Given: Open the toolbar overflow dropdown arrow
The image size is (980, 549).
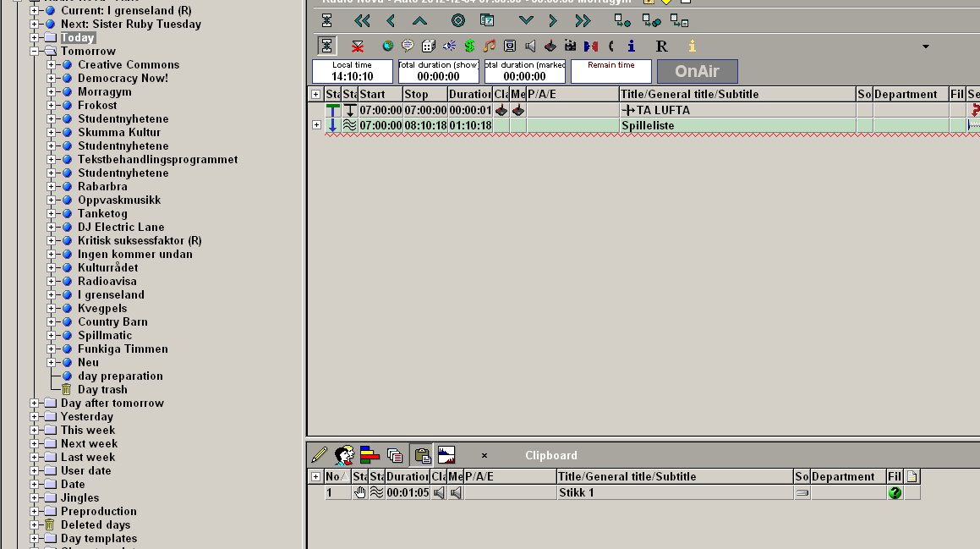Looking at the screenshot, I should coord(926,47).
